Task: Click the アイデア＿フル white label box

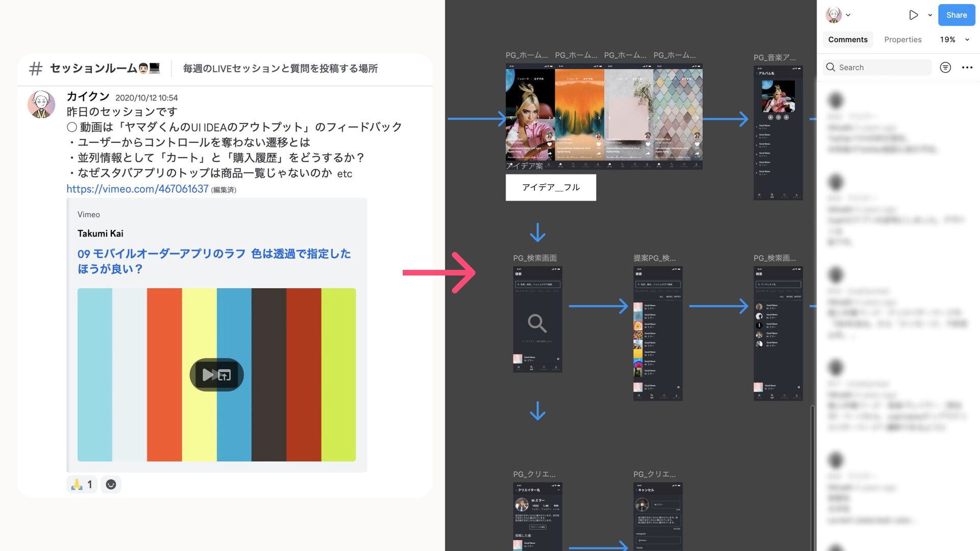Action: coord(550,187)
